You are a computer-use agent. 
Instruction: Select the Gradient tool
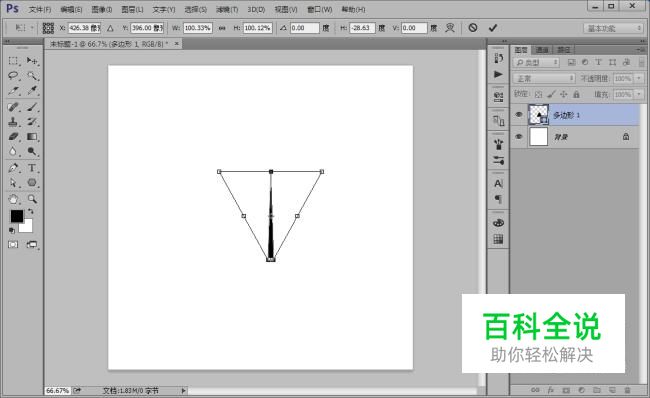32,136
